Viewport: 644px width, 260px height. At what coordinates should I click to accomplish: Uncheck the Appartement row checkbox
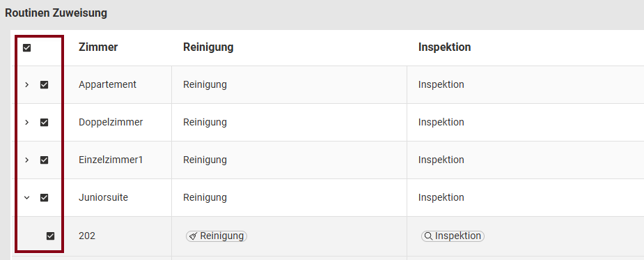pos(44,85)
